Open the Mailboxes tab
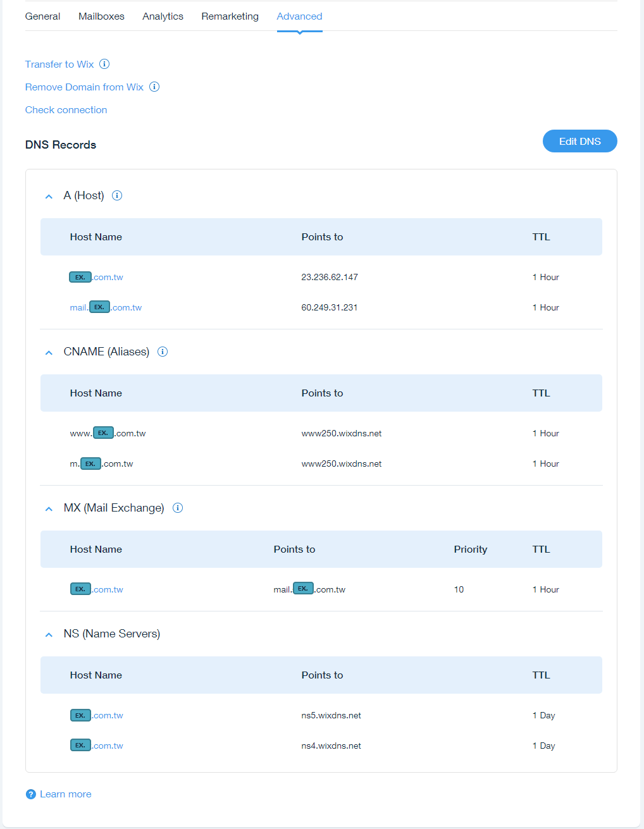Image resolution: width=644 pixels, height=829 pixels. coord(101,16)
